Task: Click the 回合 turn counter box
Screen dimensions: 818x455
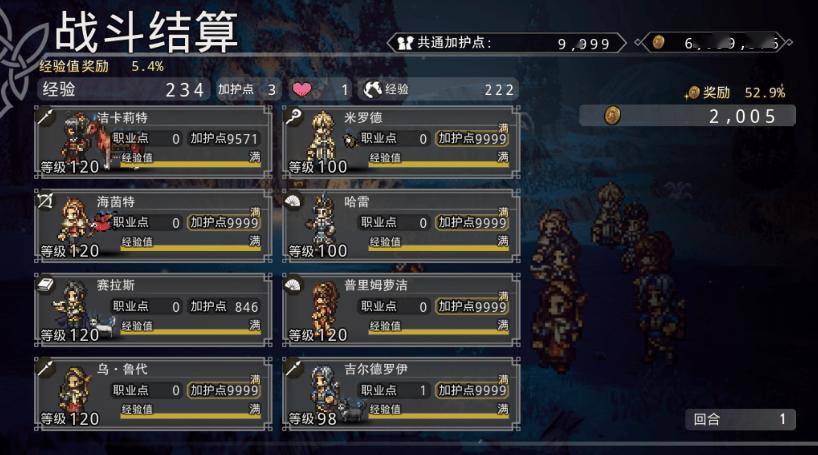Action: tap(740, 419)
